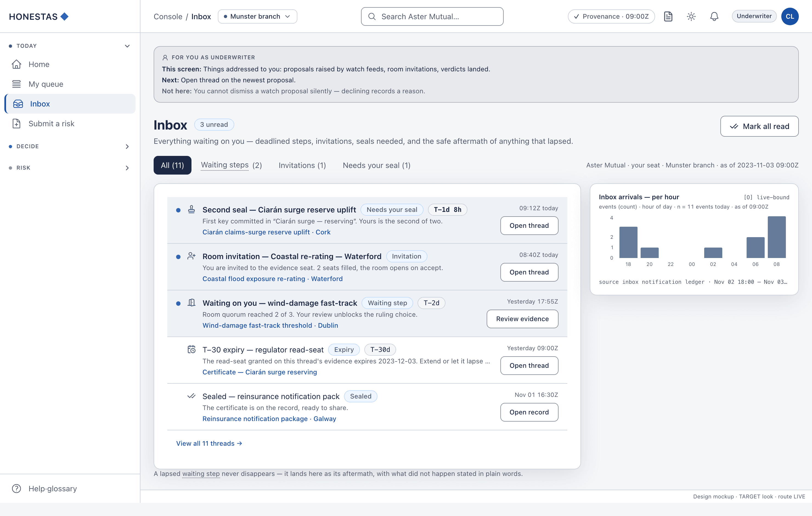This screenshot has width=812, height=516.
Task: Click the 3 unread badge
Action: [214, 125]
